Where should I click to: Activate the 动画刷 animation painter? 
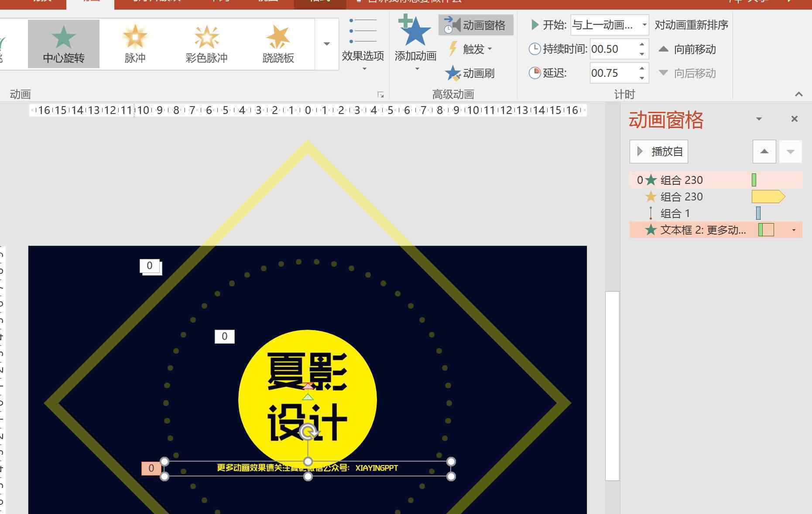[x=470, y=73]
